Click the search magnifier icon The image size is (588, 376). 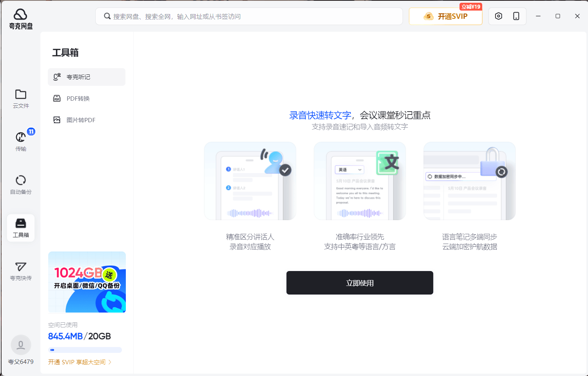coord(107,16)
